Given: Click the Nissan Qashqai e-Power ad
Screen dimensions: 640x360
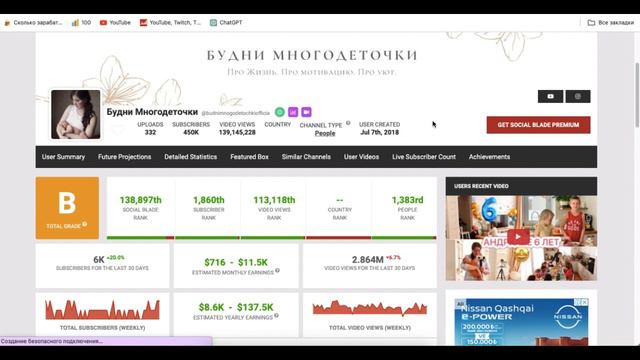Looking at the screenshot, I should [521, 322].
